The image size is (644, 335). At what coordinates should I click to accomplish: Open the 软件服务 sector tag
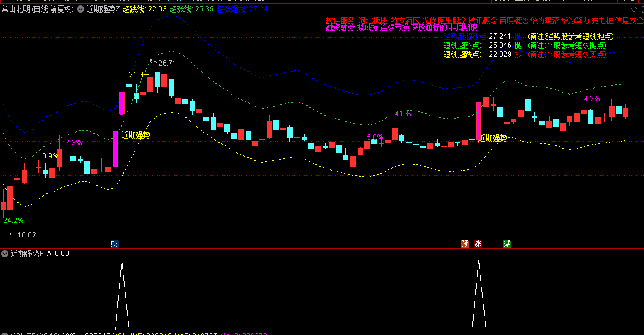(x=340, y=20)
